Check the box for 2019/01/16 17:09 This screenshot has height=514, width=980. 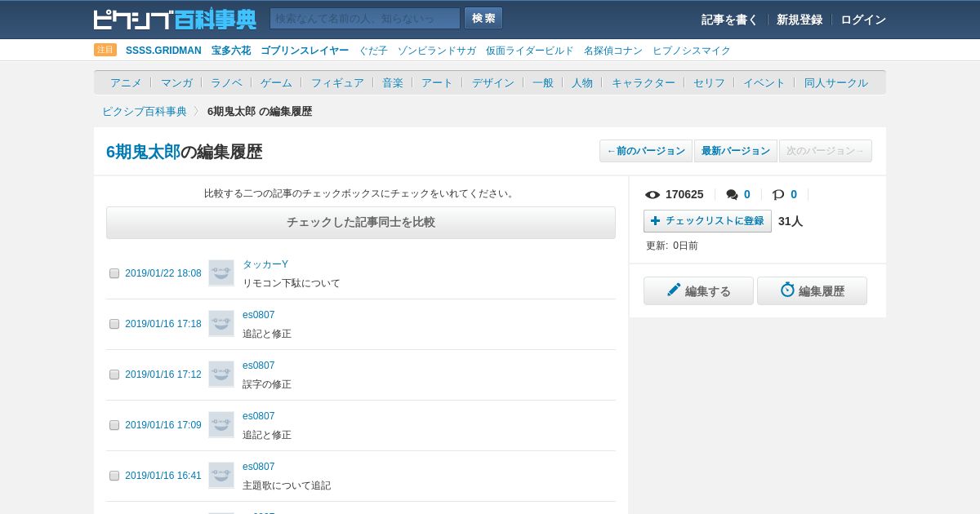114,425
